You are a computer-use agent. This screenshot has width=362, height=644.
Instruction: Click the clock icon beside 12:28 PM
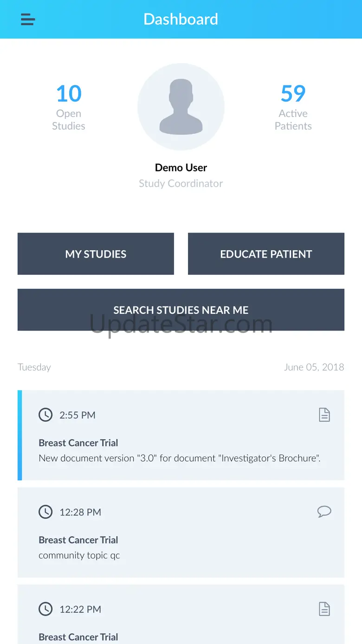[x=45, y=512]
